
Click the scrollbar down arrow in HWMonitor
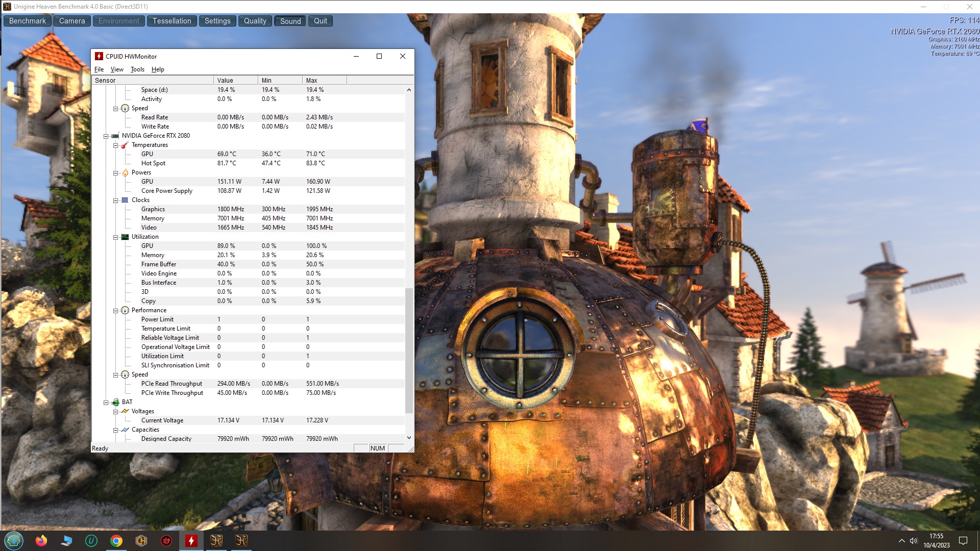point(409,438)
